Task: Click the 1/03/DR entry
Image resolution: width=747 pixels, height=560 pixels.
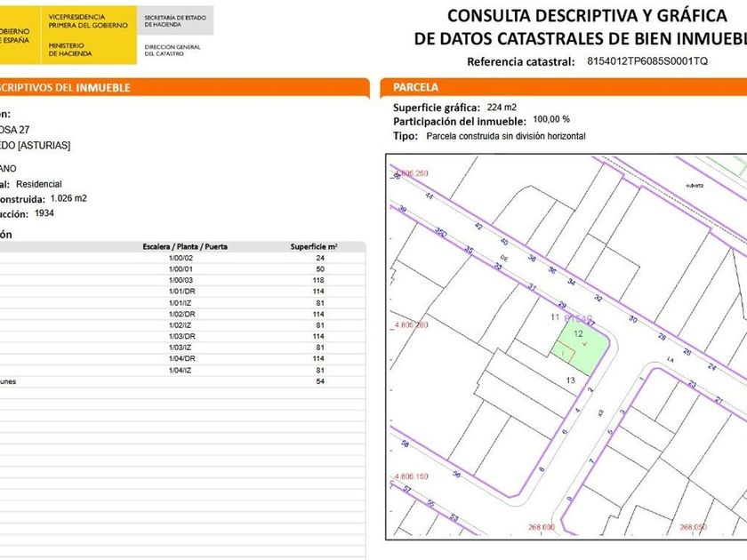Action: [183, 336]
